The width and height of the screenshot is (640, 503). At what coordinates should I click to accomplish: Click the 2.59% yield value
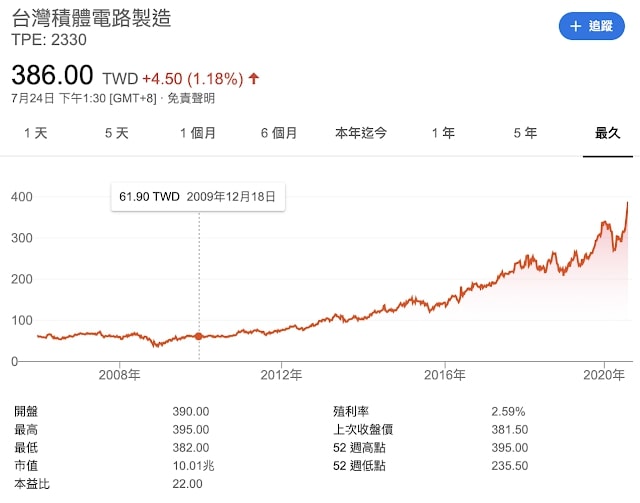508,412
